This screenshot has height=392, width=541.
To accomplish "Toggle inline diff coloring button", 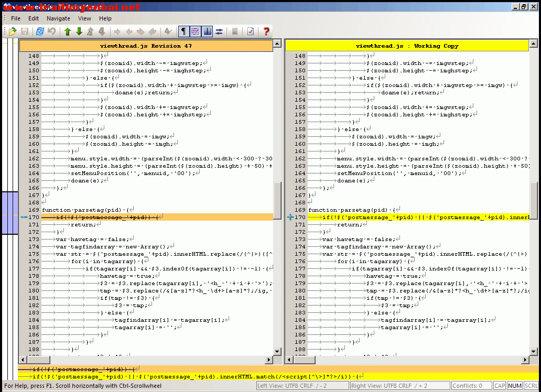I will (196, 31).
